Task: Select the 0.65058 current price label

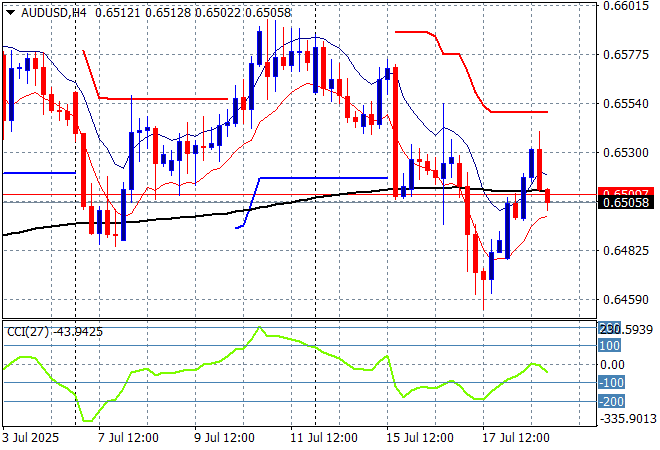Action: click(626, 203)
